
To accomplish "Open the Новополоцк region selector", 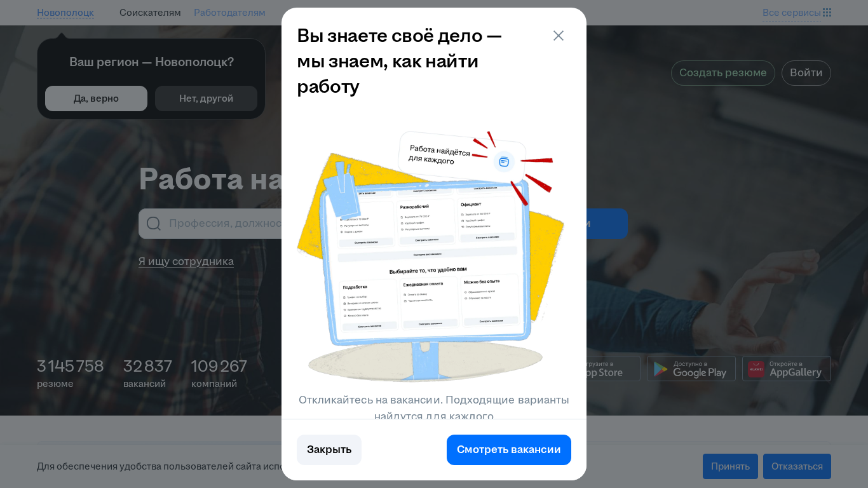I will coord(65,13).
